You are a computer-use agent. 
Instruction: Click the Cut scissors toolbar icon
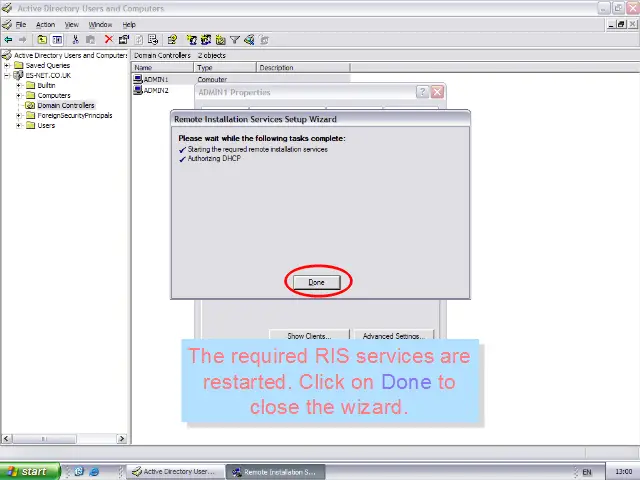pyautogui.click(x=75, y=40)
